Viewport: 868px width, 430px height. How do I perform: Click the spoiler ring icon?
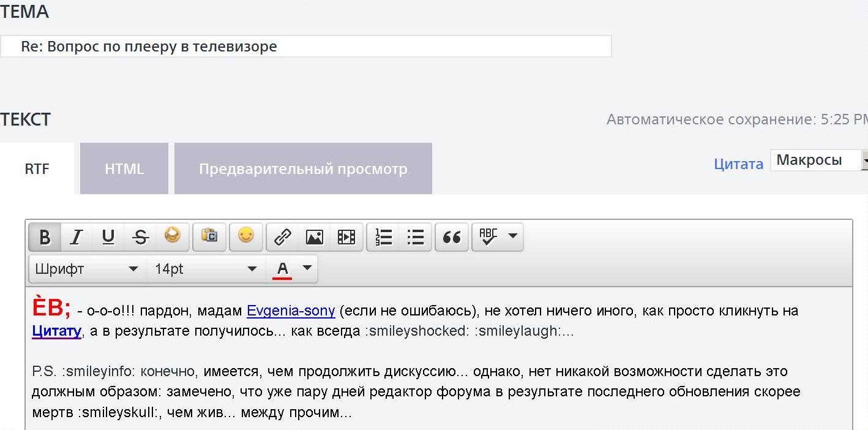coord(173,236)
